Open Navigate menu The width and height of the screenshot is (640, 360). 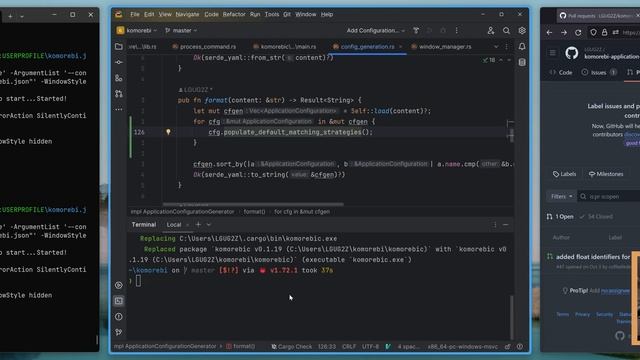[x=187, y=14]
